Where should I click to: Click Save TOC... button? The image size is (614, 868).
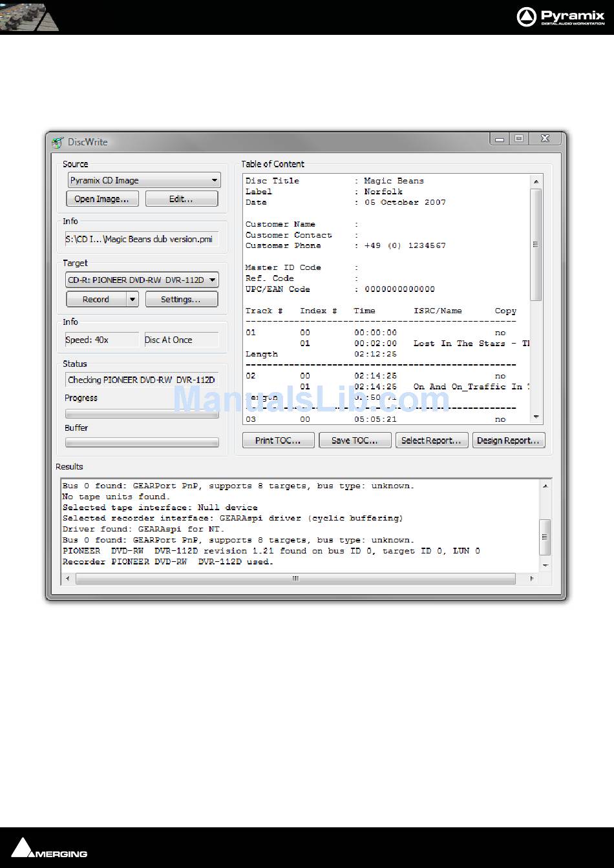coord(355,440)
